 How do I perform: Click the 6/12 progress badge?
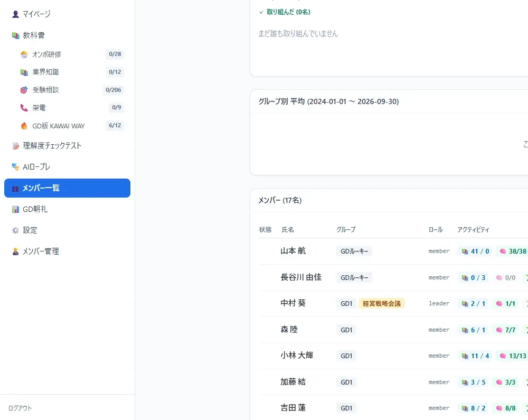click(x=115, y=125)
